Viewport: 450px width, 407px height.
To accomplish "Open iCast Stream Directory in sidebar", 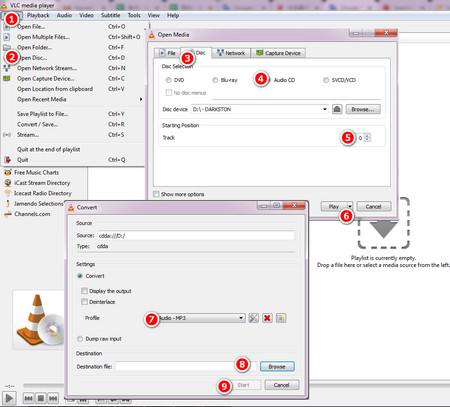I will pos(42,183).
